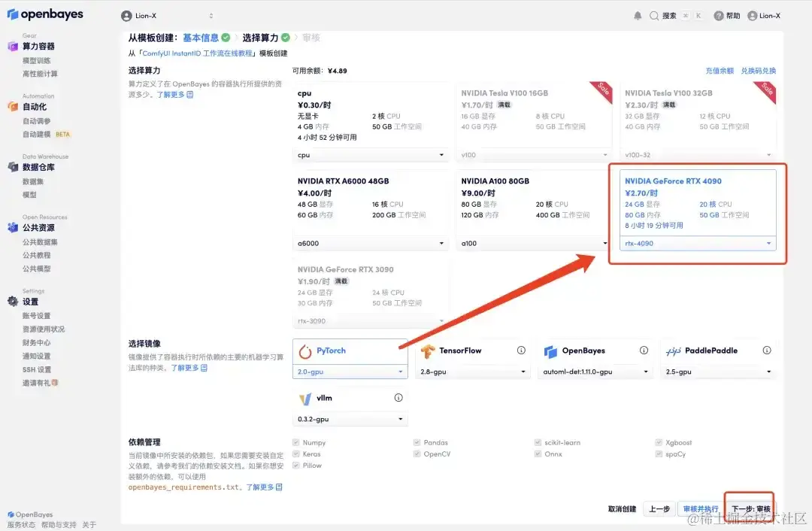
Task: Click the openbayes logo icon
Action: 13,14
